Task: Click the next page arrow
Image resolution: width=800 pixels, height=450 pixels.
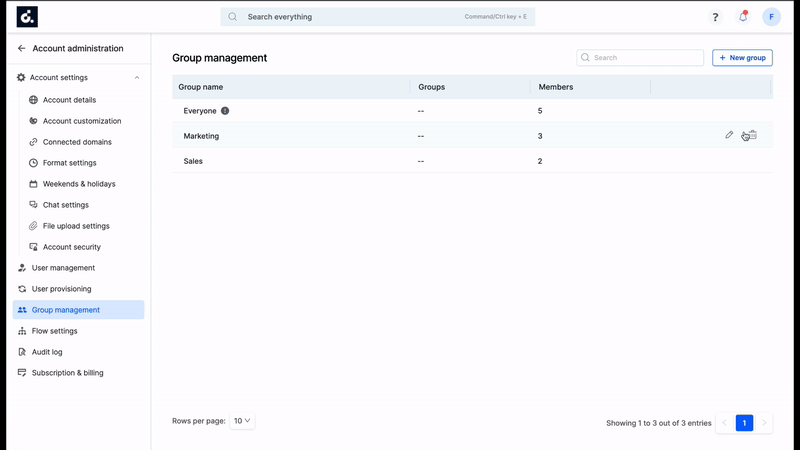Action: 764,423
